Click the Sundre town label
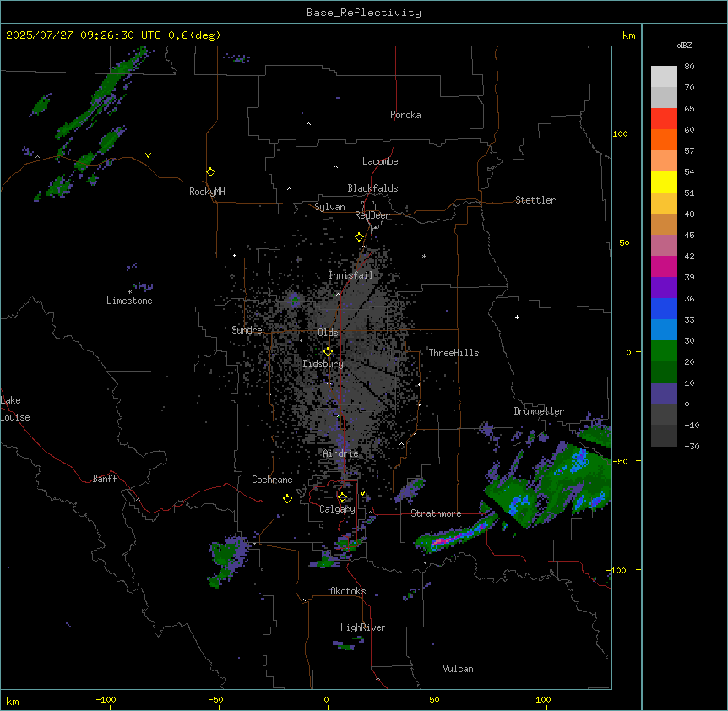The image size is (728, 711). [x=247, y=330]
